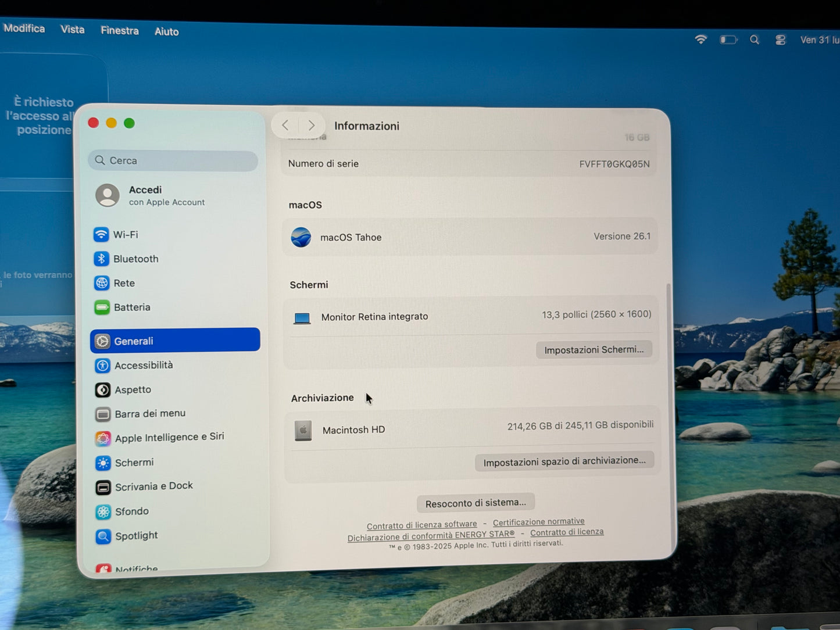Go back with the left chevron button

coord(285,125)
